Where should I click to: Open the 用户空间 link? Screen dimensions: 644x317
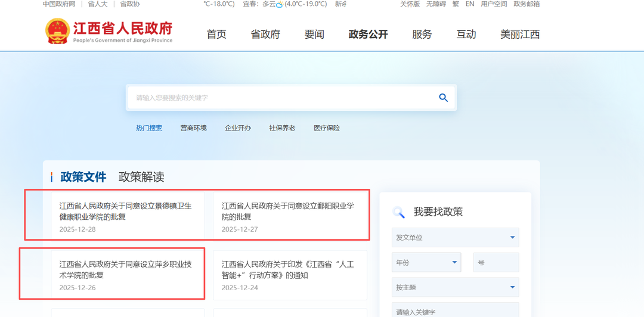point(494,4)
